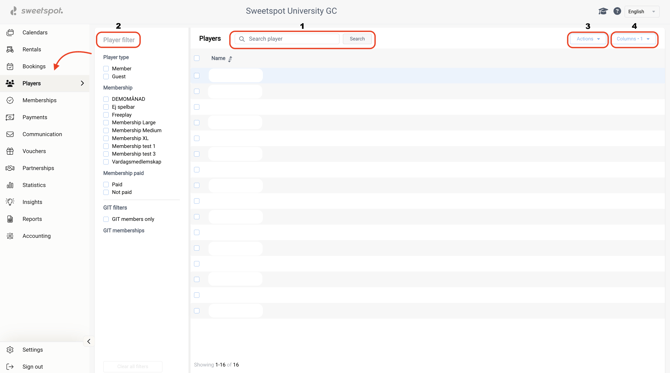Select all players with header checkbox

point(197,58)
